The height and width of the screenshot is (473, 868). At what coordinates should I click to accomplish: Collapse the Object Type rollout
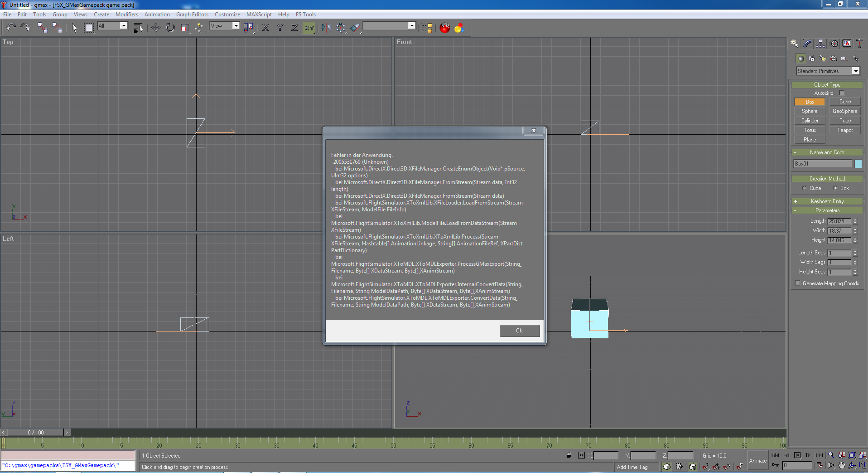pyautogui.click(x=827, y=85)
